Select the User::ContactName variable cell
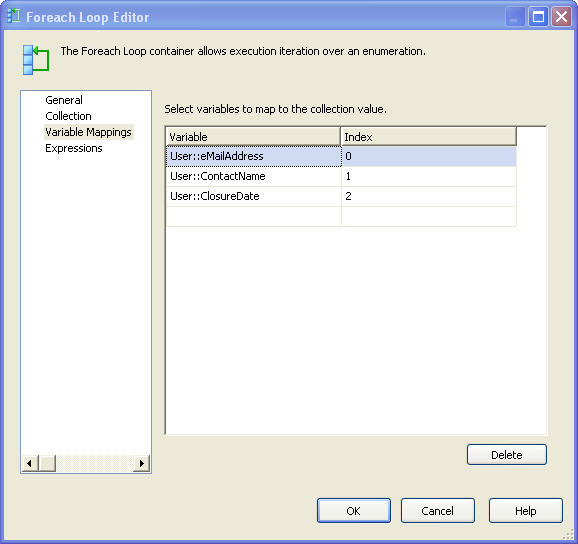Viewport: 578px width, 544px height. tap(254, 176)
